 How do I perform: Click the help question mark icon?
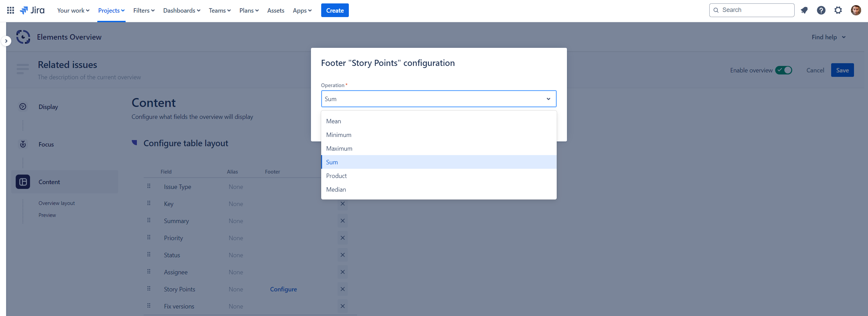pyautogui.click(x=821, y=10)
